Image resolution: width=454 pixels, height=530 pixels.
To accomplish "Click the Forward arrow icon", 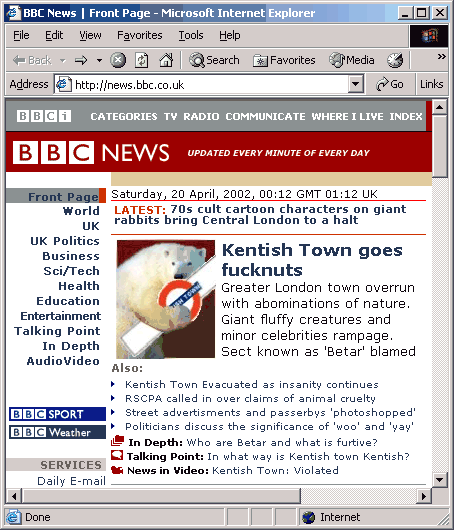I will [x=81, y=61].
